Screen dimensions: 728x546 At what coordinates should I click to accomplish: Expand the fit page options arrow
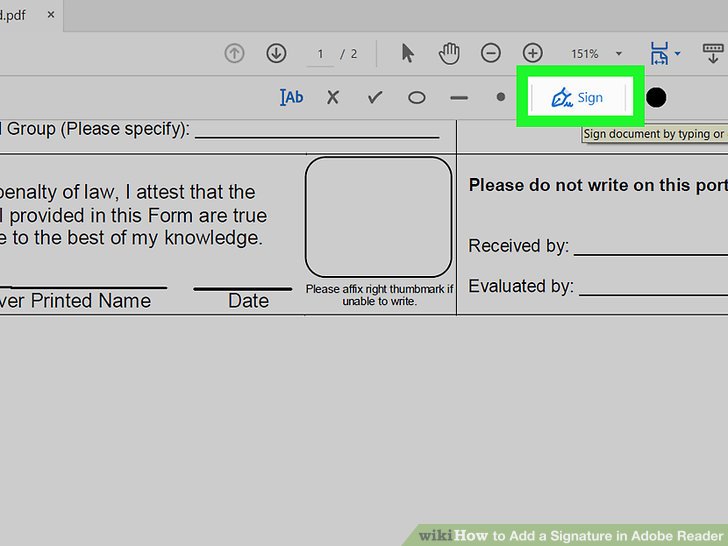677,53
